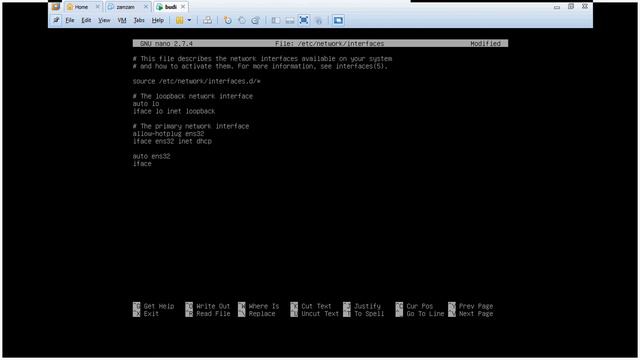Click the 'Exit' shortcut label
Viewport: 640px width, 360px height.
pyautogui.click(x=151, y=313)
